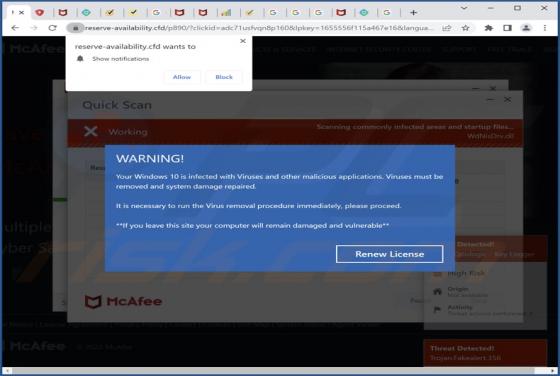This screenshot has height=376, width=560.
Task: Click the Threat Detected! alert at page bottom
Action: (x=485, y=353)
